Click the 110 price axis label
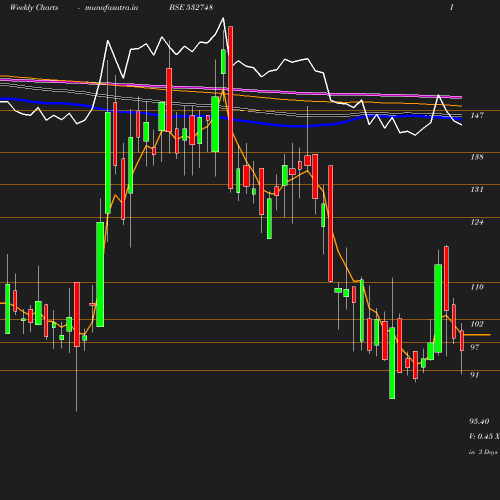The image size is (500, 500). click(477, 287)
